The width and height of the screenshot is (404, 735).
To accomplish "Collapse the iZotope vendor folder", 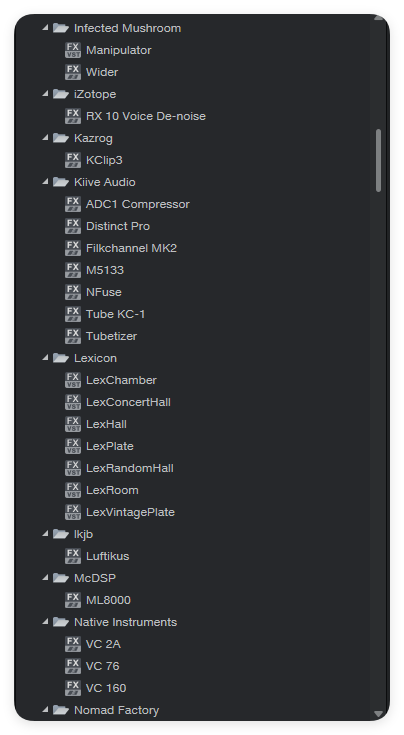I will tap(45, 94).
